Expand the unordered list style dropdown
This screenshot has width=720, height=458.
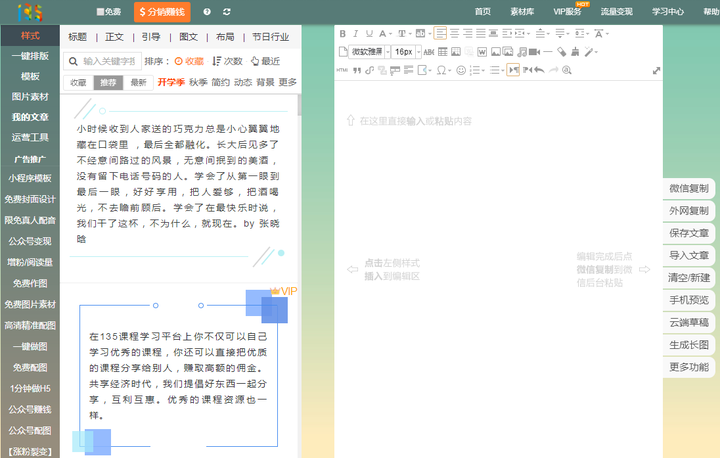(x=503, y=71)
